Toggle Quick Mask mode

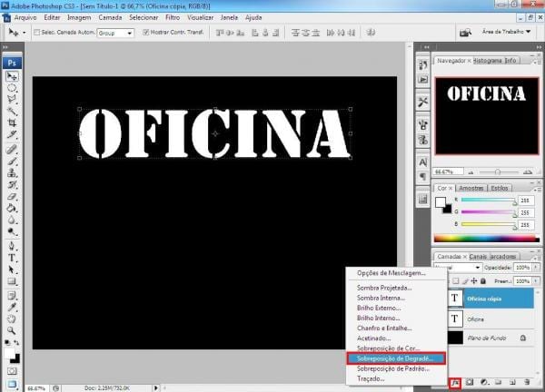point(12,371)
